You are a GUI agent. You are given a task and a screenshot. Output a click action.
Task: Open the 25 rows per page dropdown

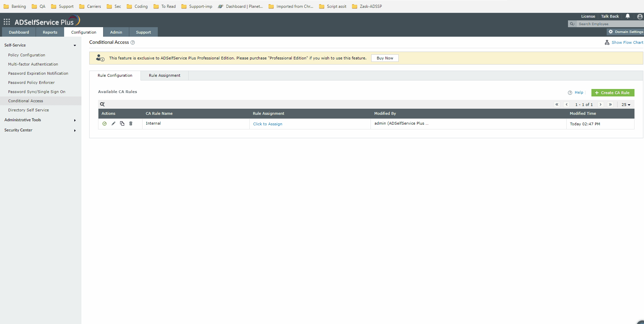point(625,105)
